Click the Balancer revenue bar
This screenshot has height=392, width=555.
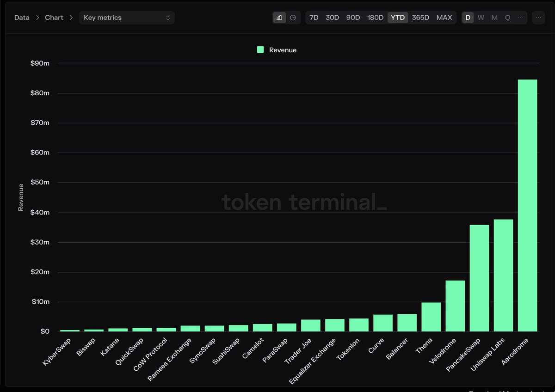[407, 323]
